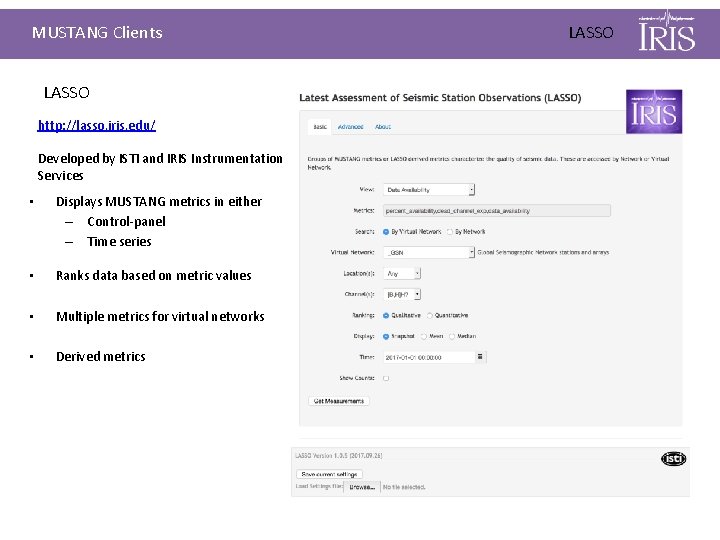Click the Time input field
Image resolution: width=720 pixels, height=540 pixels.
[428, 357]
